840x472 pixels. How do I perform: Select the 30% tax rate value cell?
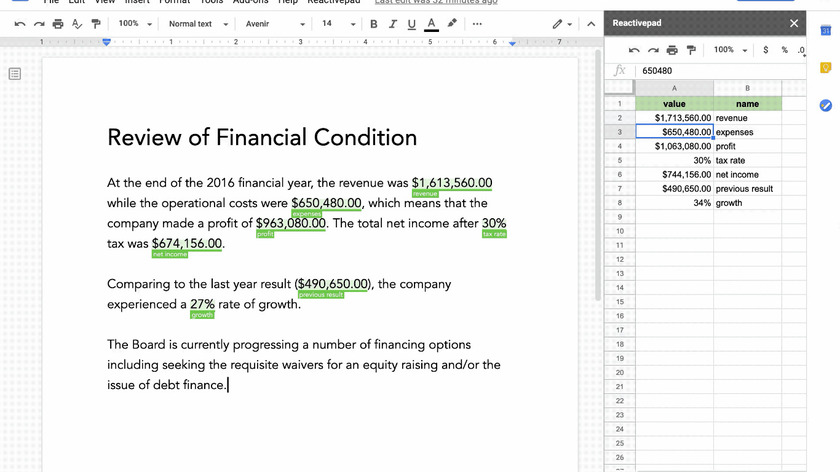674,160
